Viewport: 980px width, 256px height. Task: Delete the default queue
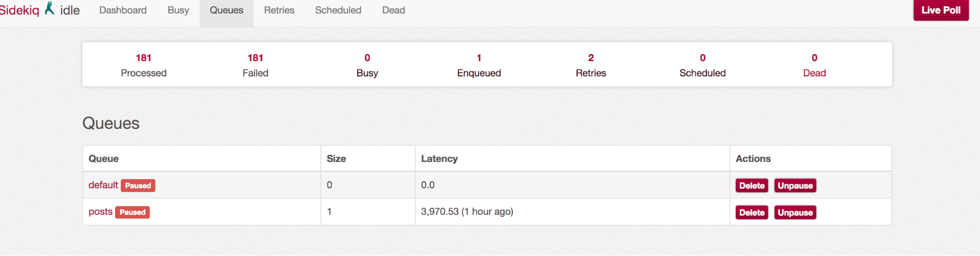click(x=752, y=186)
